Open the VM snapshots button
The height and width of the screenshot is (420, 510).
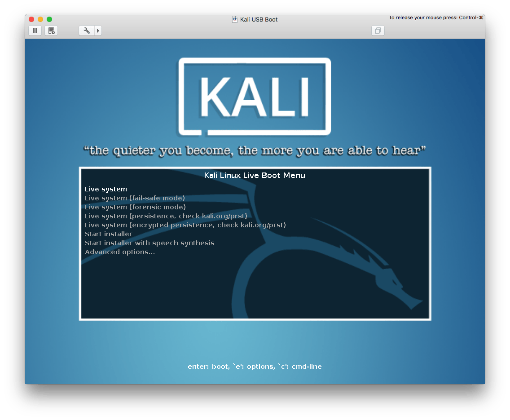point(52,31)
